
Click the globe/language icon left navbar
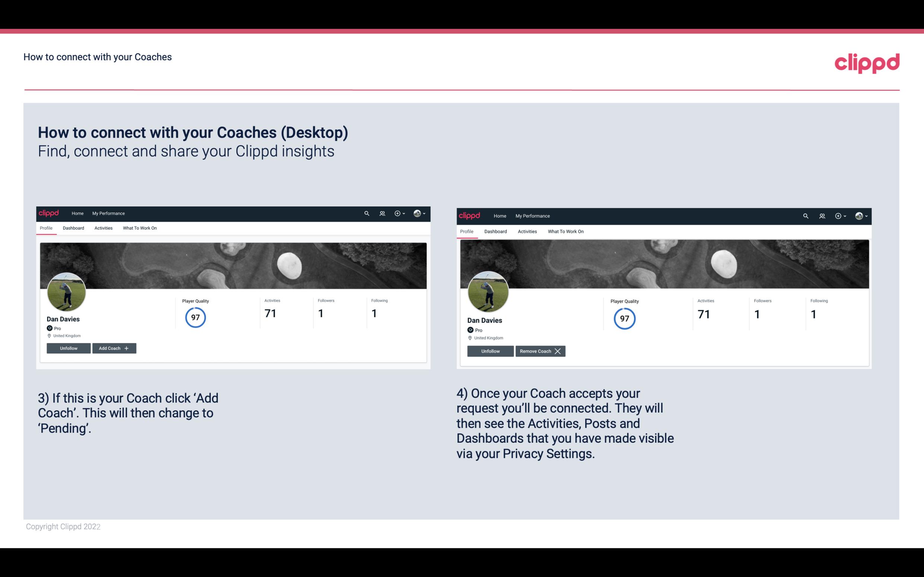coord(418,213)
